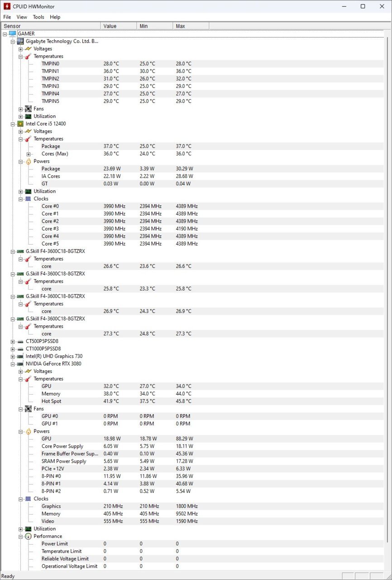Click the motherboard Temperatures thermometer icon

point(28,56)
